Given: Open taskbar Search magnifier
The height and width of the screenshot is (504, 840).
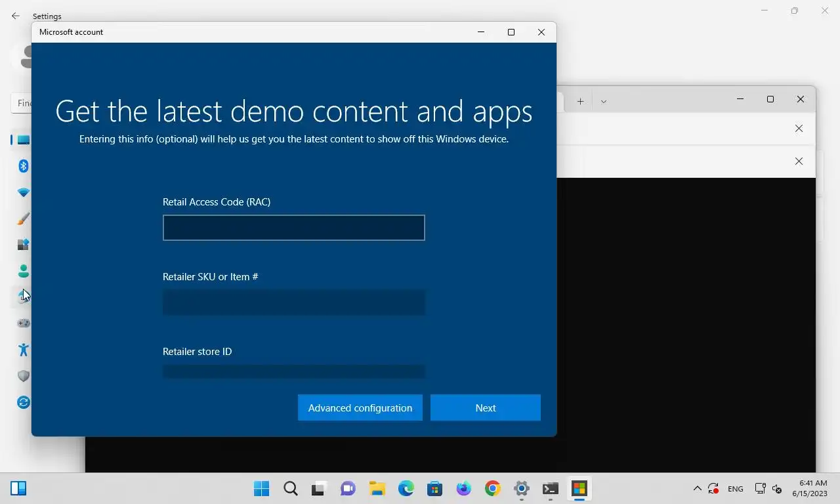Looking at the screenshot, I should tap(291, 488).
